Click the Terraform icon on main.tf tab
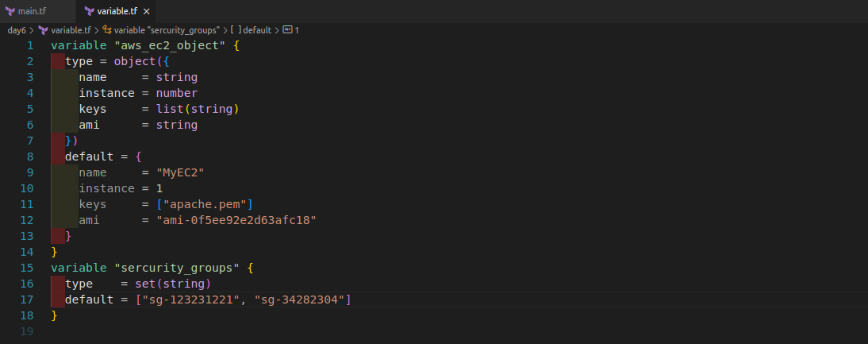The image size is (868, 344). click(10, 11)
